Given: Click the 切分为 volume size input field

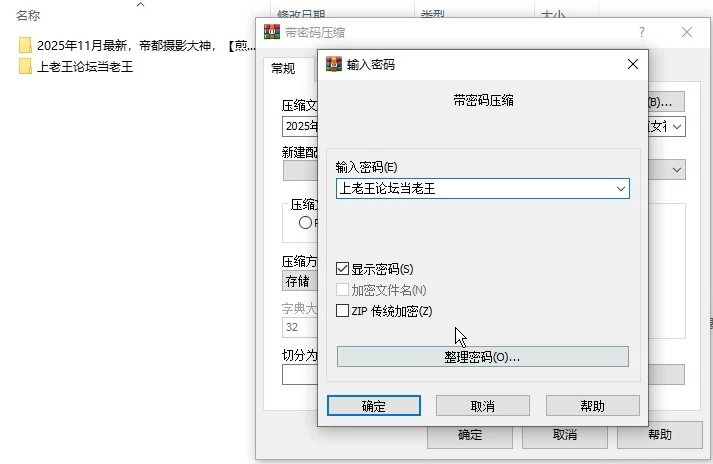Looking at the screenshot, I should [300, 375].
